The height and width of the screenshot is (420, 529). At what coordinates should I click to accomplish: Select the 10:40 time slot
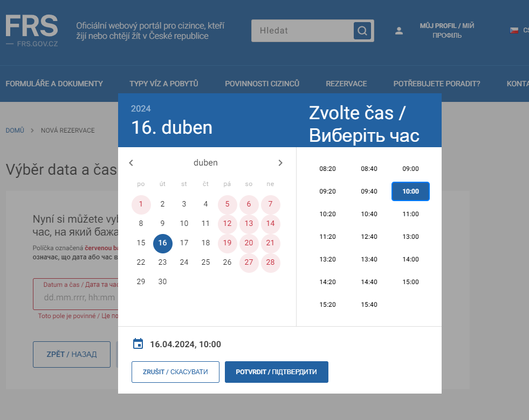(369, 214)
